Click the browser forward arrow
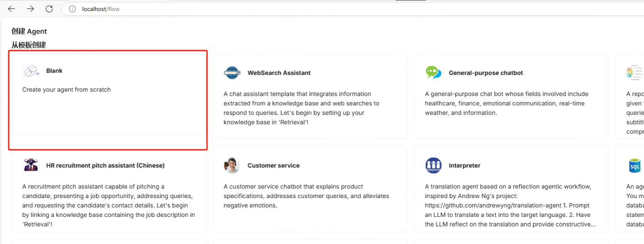The image size is (644, 244). click(30, 9)
